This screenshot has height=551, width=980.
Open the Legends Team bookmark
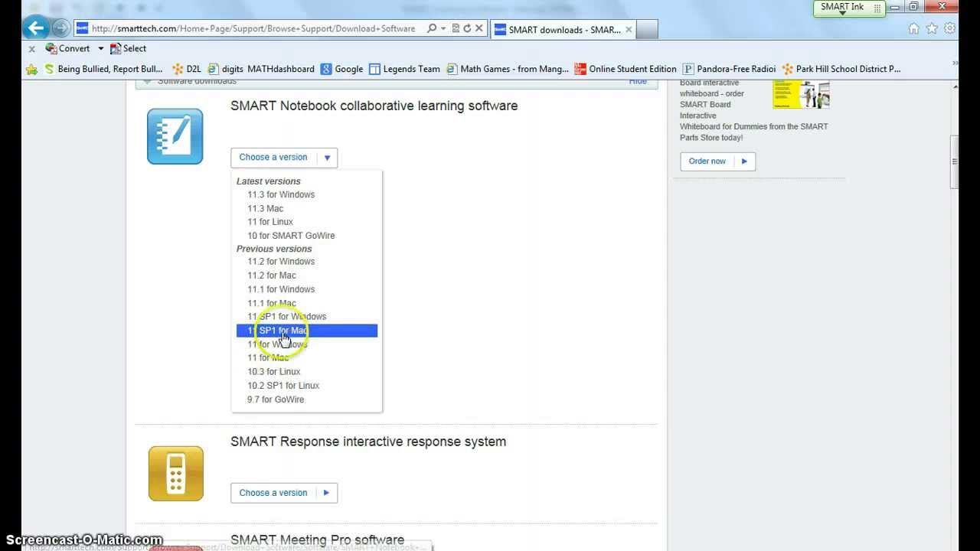(404, 69)
